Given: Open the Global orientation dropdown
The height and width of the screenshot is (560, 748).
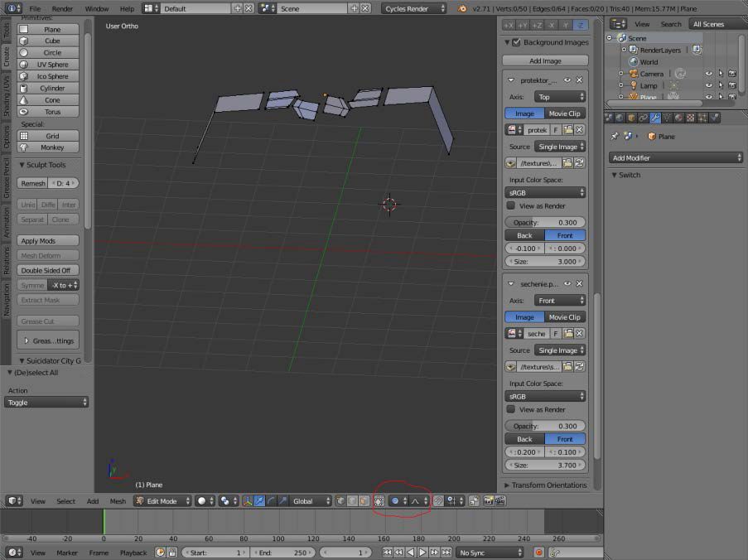Looking at the screenshot, I should tap(311, 501).
